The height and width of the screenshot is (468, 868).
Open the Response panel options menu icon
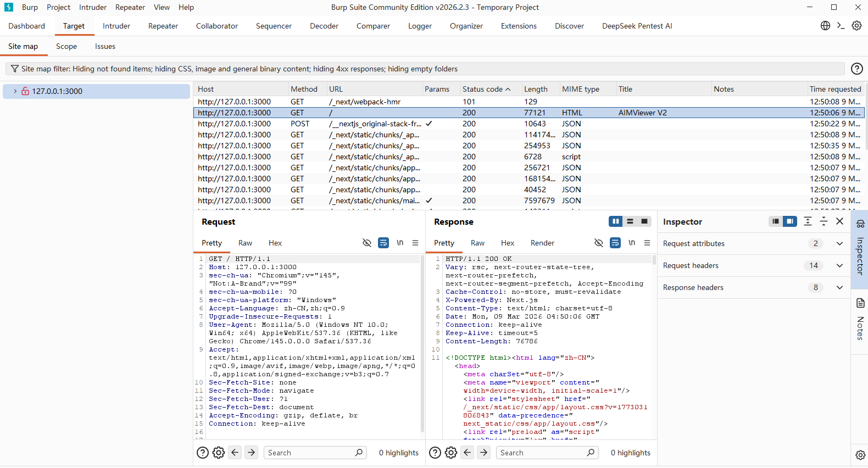click(647, 243)
